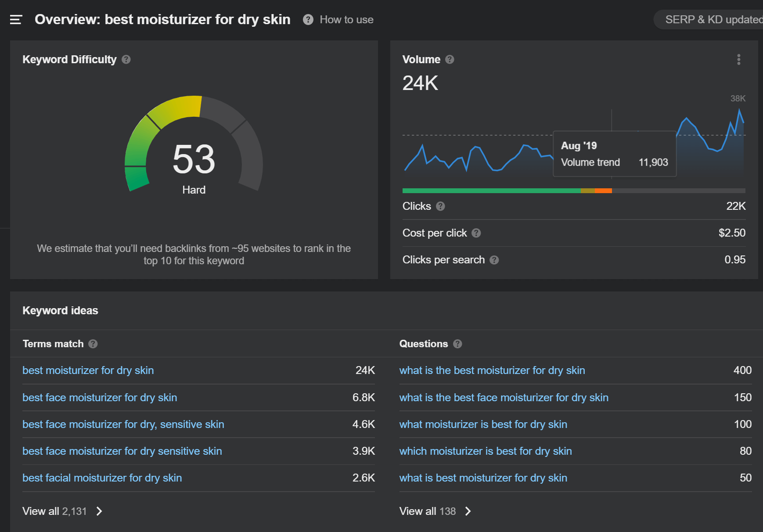Click the Cost per click help icon
This screenshot has width=763, height=532.
476,233
